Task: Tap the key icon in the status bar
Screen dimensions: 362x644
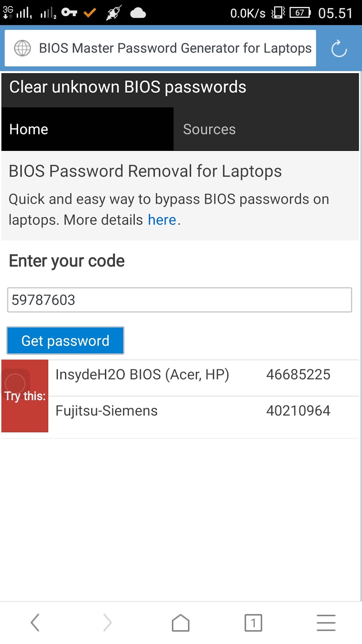Action: (70, 12)
